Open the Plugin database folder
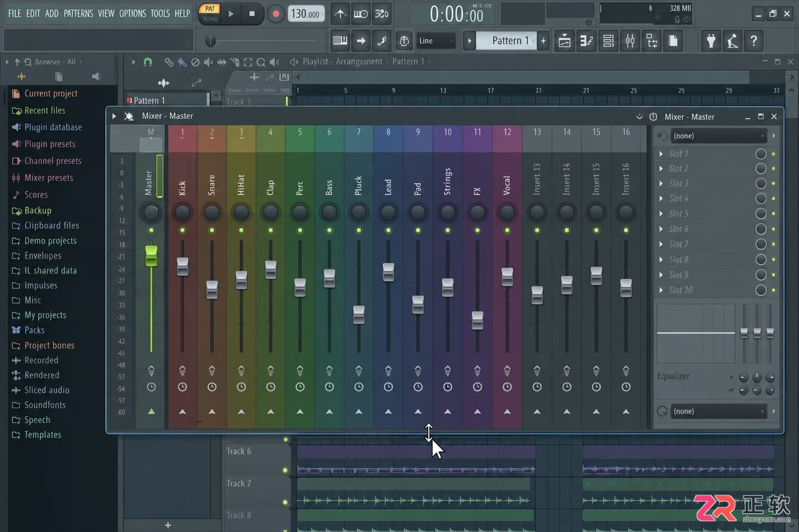Viewport: 799px width, 532px height. point(53,127)
